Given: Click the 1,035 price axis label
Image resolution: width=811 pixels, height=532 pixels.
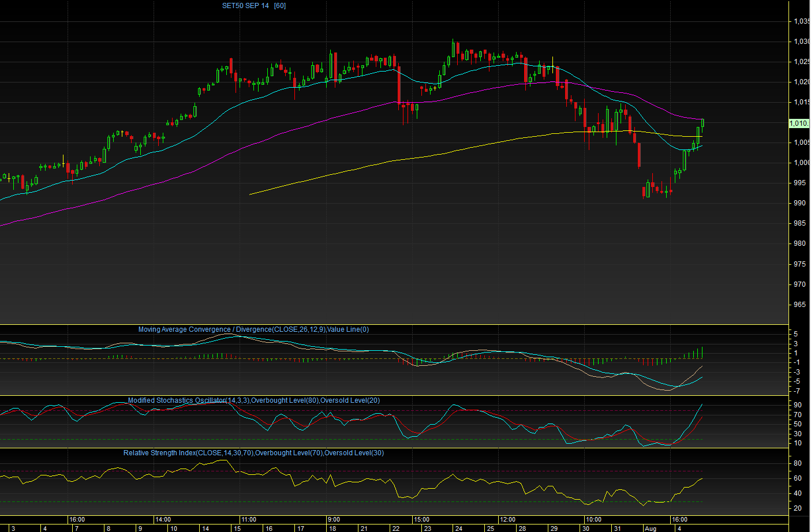Looking at the screenshot, I should point(802,21).
